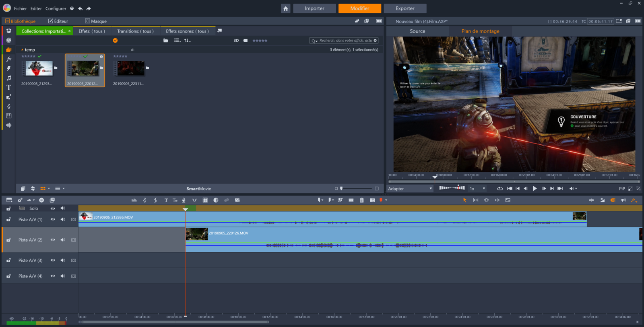The height and width of the screenshot is (327, 644).
Task: Open the 1x playback speed dropdown
Action: [x=477, y=189]
